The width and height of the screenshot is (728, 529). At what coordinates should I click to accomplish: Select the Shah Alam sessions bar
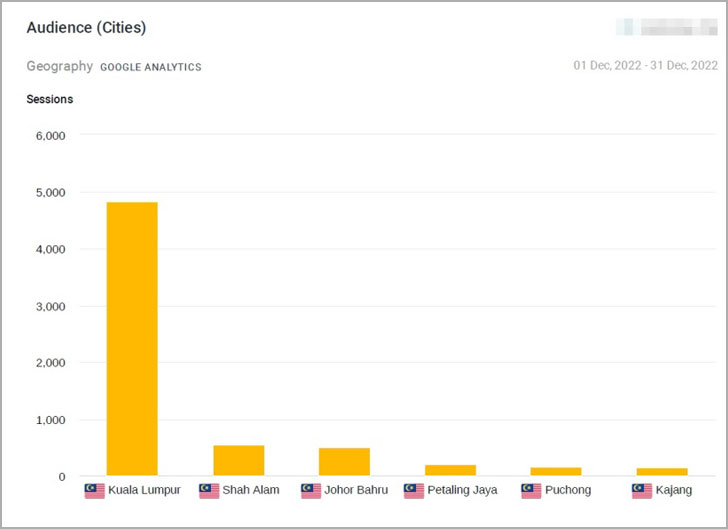239,460
